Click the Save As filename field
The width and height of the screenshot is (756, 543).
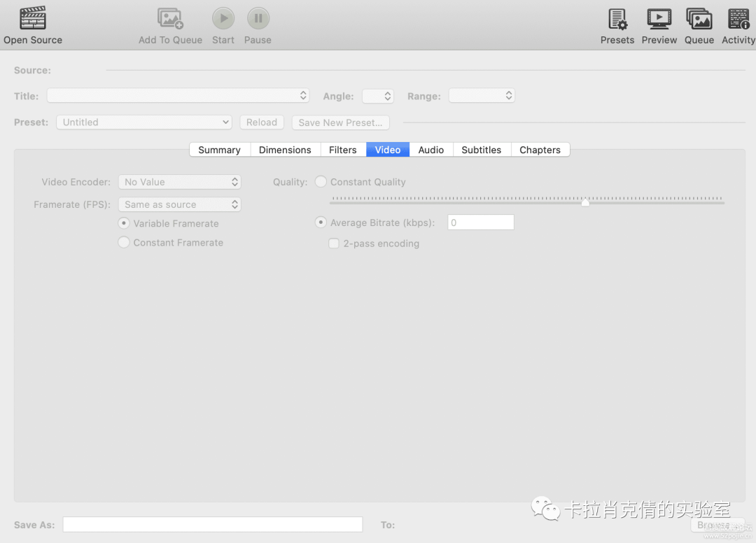click(x=212, y=524)
